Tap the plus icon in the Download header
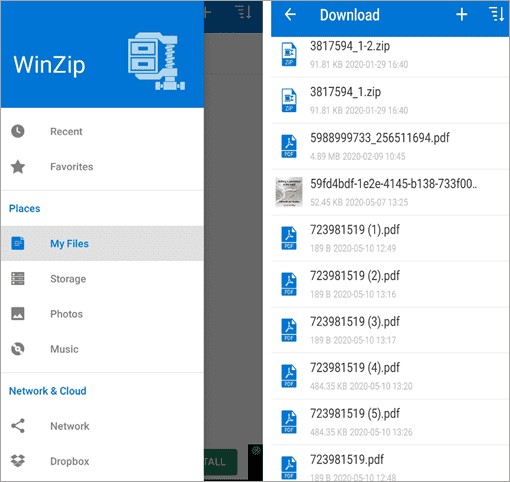 pos(462,15)
